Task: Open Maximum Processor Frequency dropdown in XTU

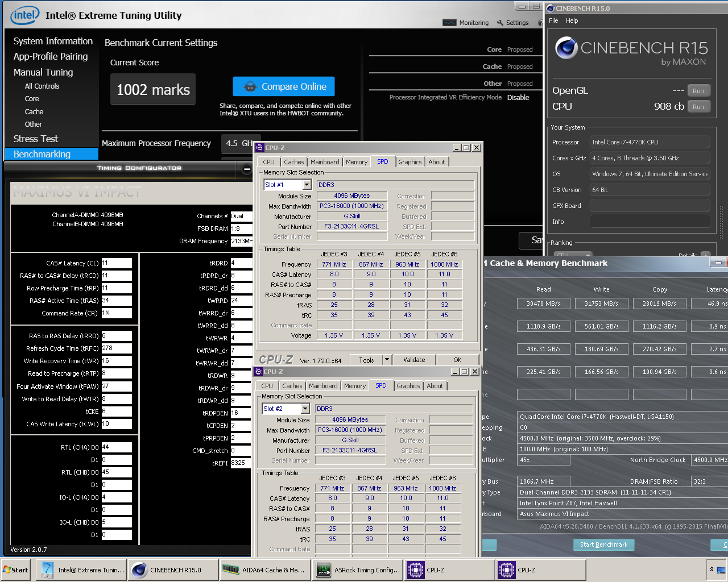Action: (x=241, y=143)
